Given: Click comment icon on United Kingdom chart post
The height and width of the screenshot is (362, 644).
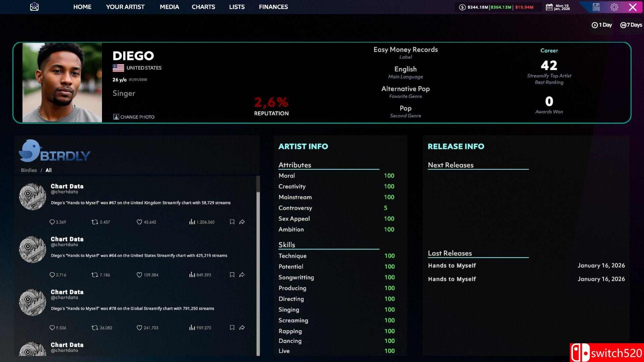Looking at the screenshot, I should pos(52,222).
